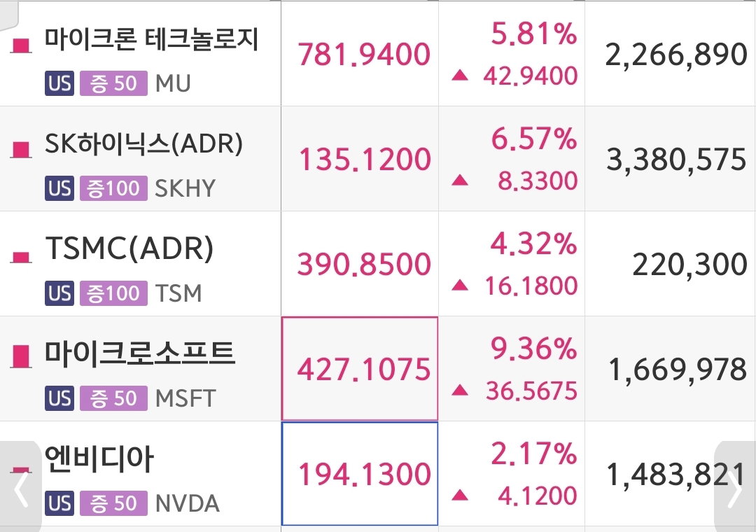Image resolution: width=756 pixels, height=532 pixels.
Task: Click the TSMC(ADR) candlestick icon
Action: [x=21, y=258]
